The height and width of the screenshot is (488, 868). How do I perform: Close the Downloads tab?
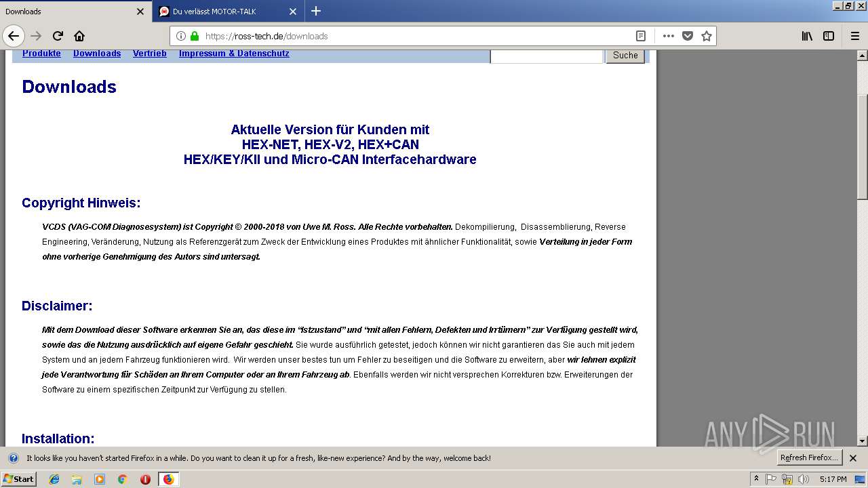[140, 12]
